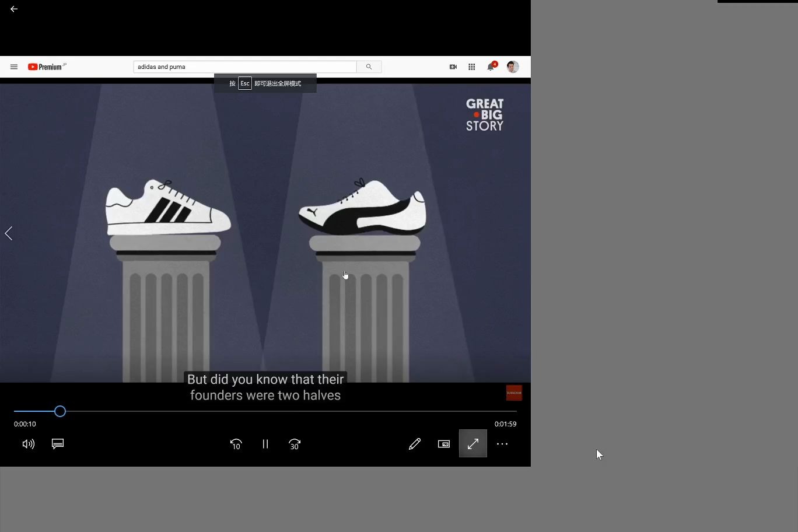This screenshot has width=798, height=532.
Task: Open the pen edit tool
Action: tap(415, 444)
